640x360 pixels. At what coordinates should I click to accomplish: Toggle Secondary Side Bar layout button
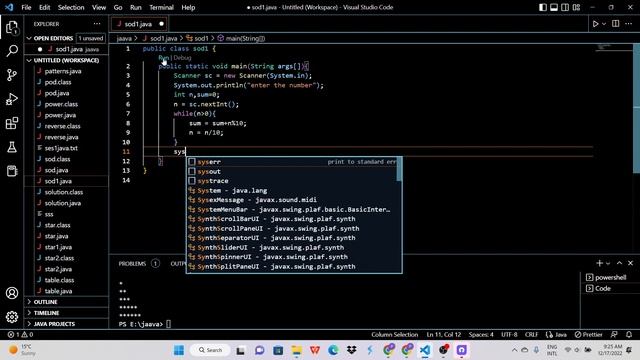(x=565, y=7)
